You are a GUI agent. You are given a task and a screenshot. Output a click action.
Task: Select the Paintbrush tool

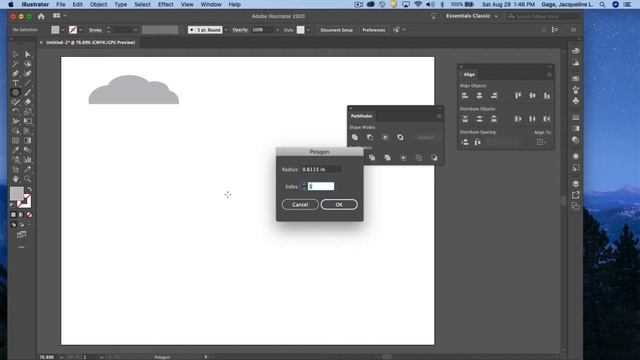click(x=28, y=93)
